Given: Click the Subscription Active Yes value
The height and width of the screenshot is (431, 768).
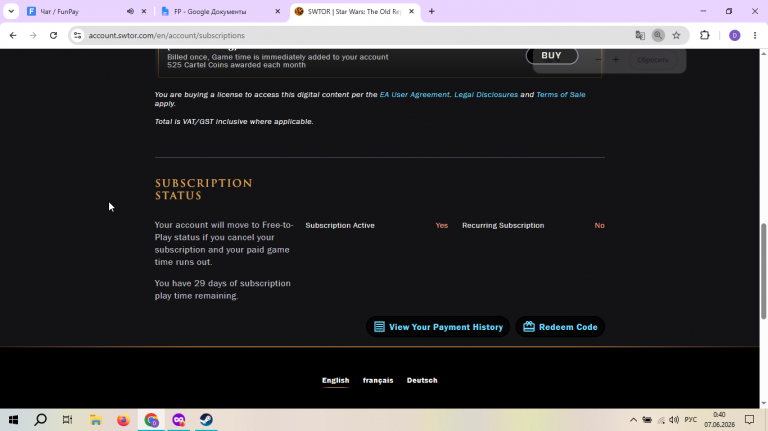Looking at the screenshot, I should [x=442, y=225].
